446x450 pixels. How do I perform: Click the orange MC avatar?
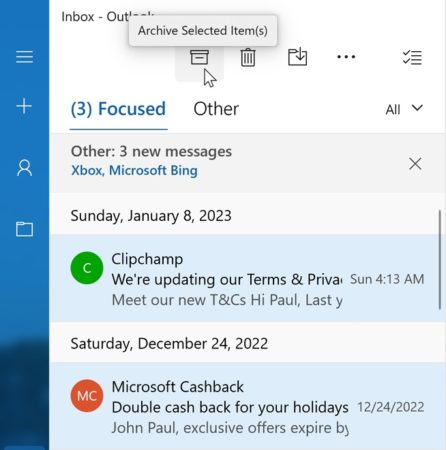[87, 396]
